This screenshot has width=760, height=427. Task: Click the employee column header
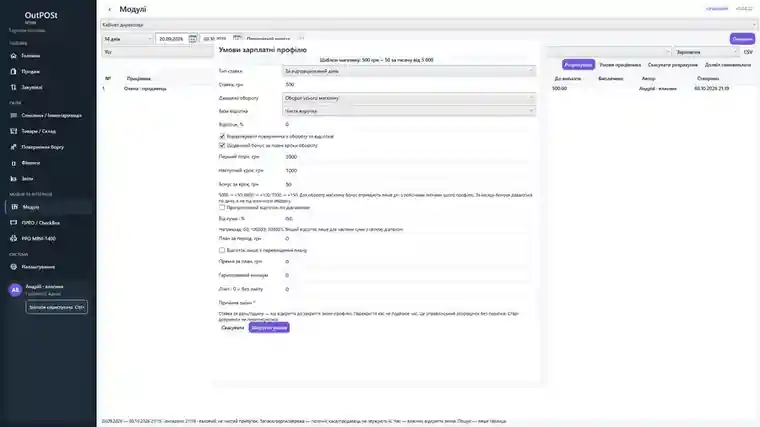(x=139, y=78)
